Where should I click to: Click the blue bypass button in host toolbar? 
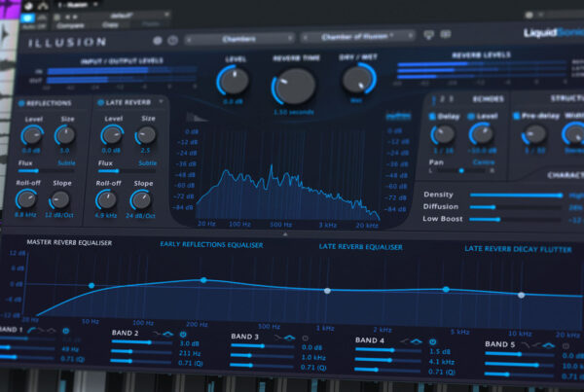[x=27, y=18]
